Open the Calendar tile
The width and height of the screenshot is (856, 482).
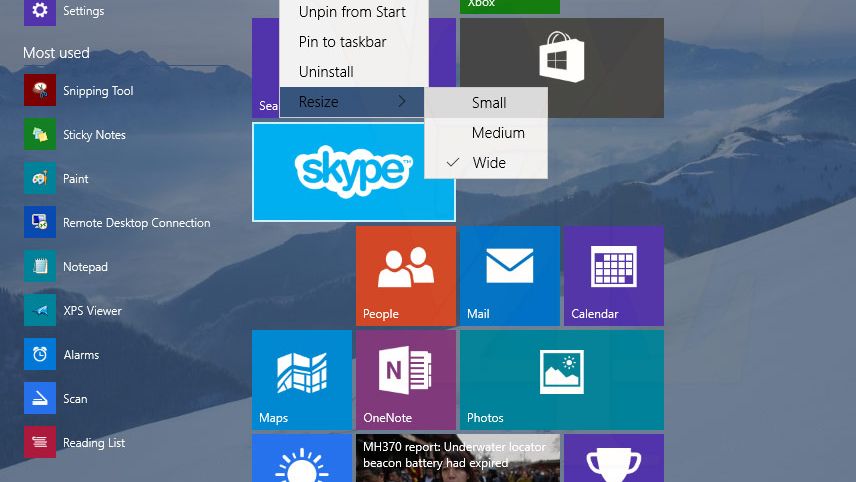(x=614, y=276)
